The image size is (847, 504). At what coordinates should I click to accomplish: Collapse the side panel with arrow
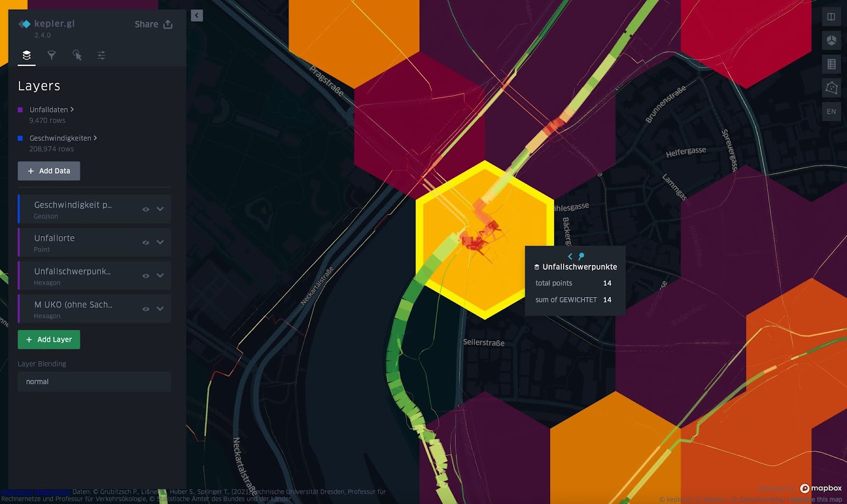197,15
